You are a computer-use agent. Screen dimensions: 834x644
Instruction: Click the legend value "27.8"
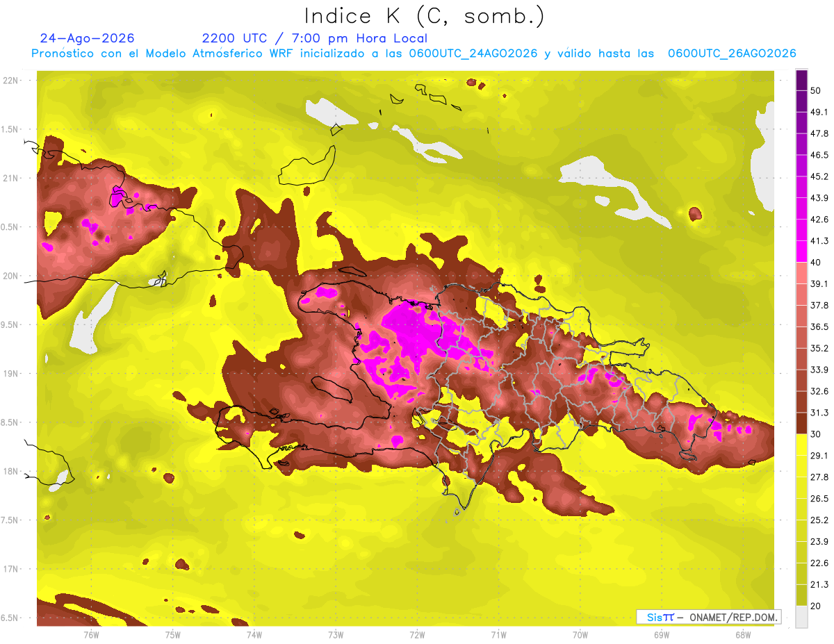point(820,477)
